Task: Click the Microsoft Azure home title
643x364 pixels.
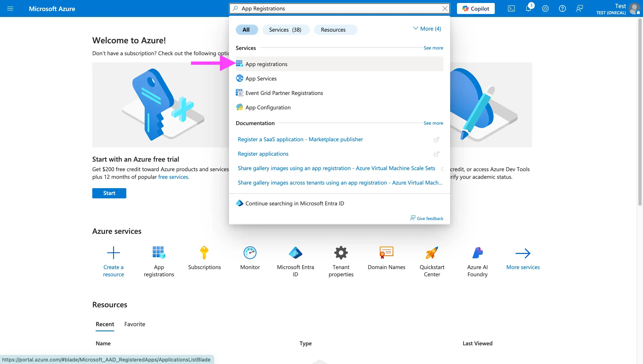Action: (52, 9)
